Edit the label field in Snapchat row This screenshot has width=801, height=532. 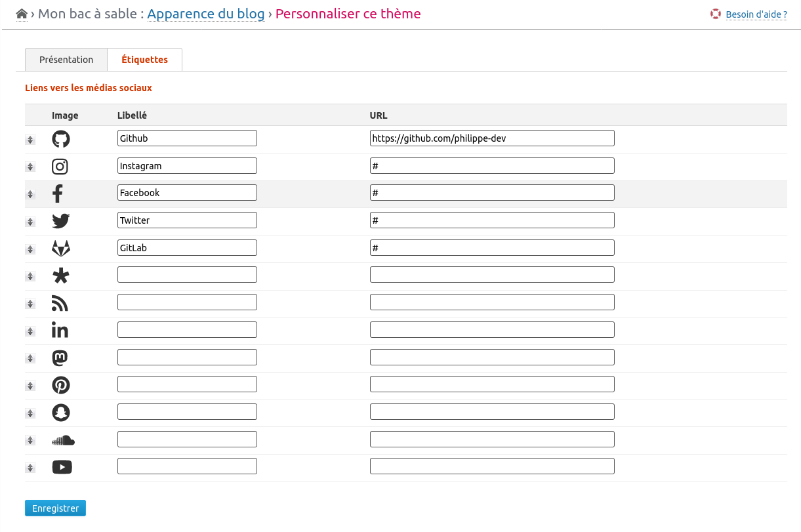tap(187, 412)
